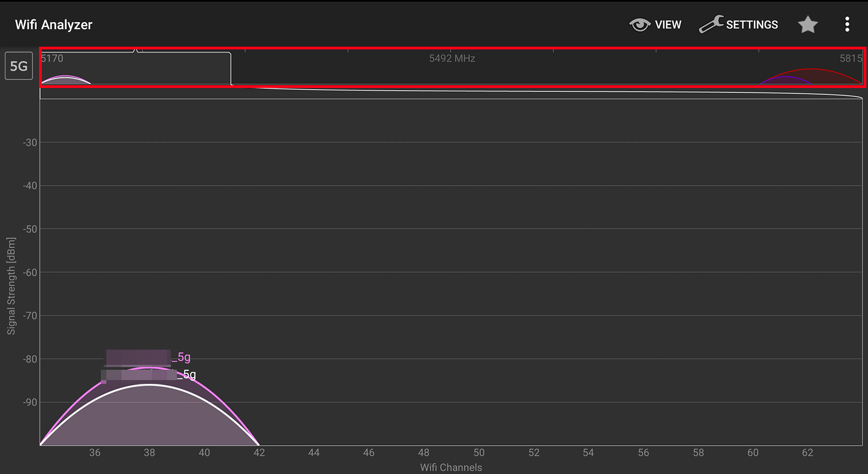Click the 5815 frequency label

pos(851,58)
